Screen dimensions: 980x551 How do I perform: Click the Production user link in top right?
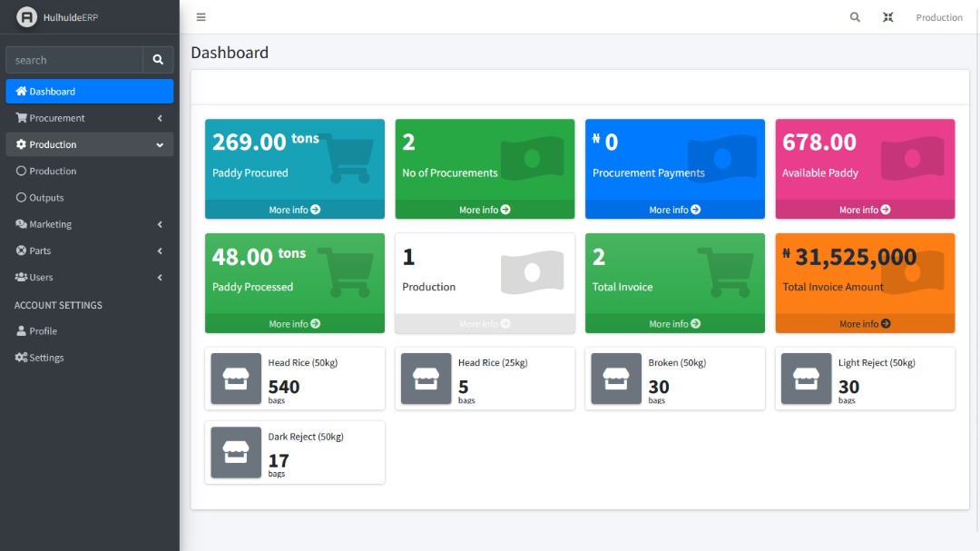[938, 17]
